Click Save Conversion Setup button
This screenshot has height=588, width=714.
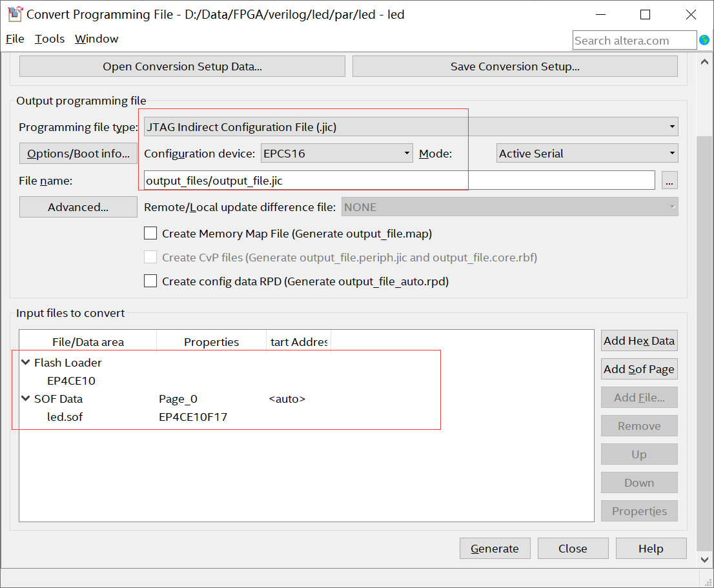[x=515, y=66]
